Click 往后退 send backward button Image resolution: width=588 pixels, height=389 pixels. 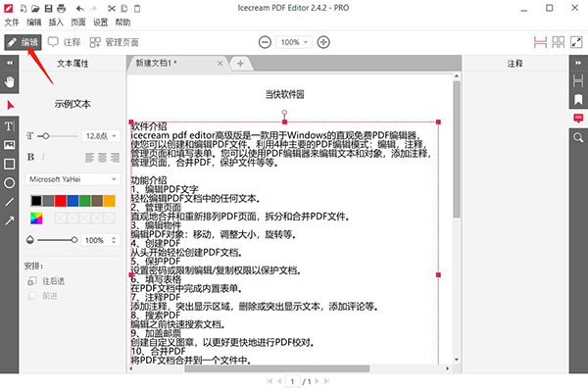[46, 281]
